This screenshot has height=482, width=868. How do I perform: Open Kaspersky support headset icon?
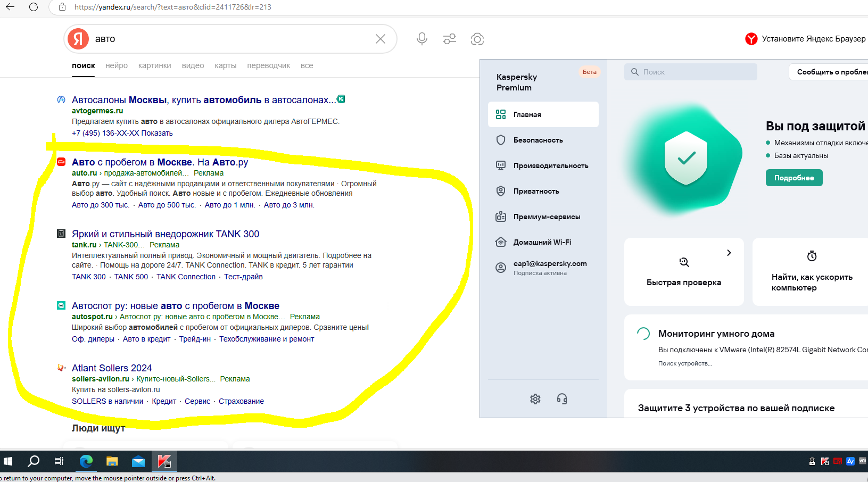click(x=562, y=399)
